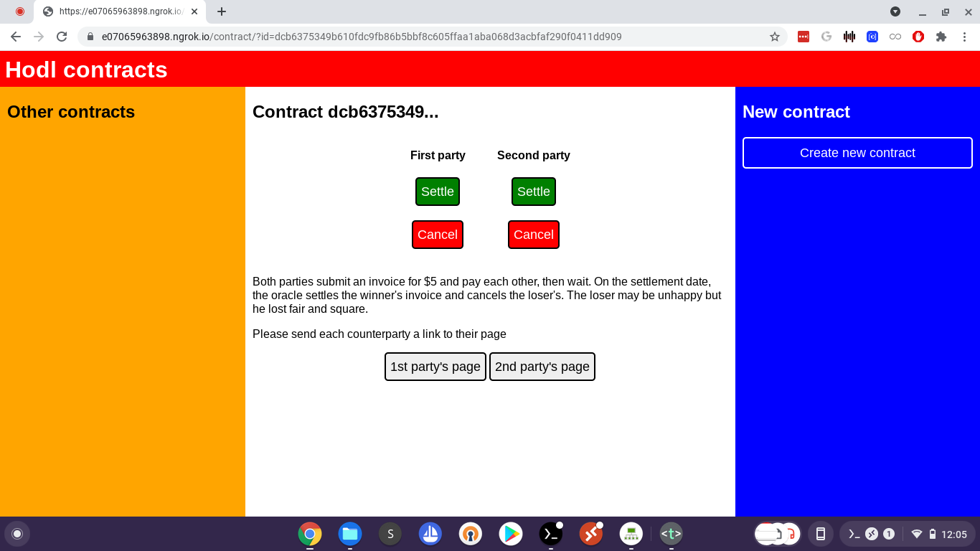The width and height of the screenshot is (980, 551).
Task: Click the browser Back arrow
Action: point(16,37)
